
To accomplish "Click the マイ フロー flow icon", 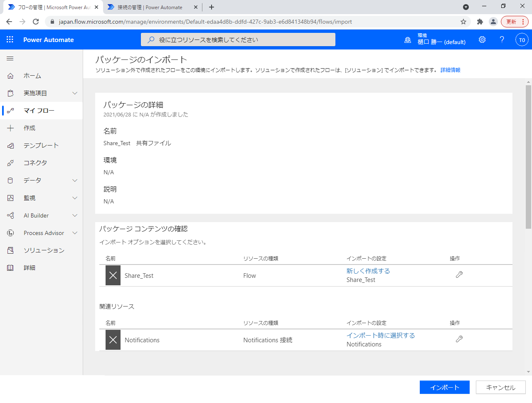I will pos(10,111).
